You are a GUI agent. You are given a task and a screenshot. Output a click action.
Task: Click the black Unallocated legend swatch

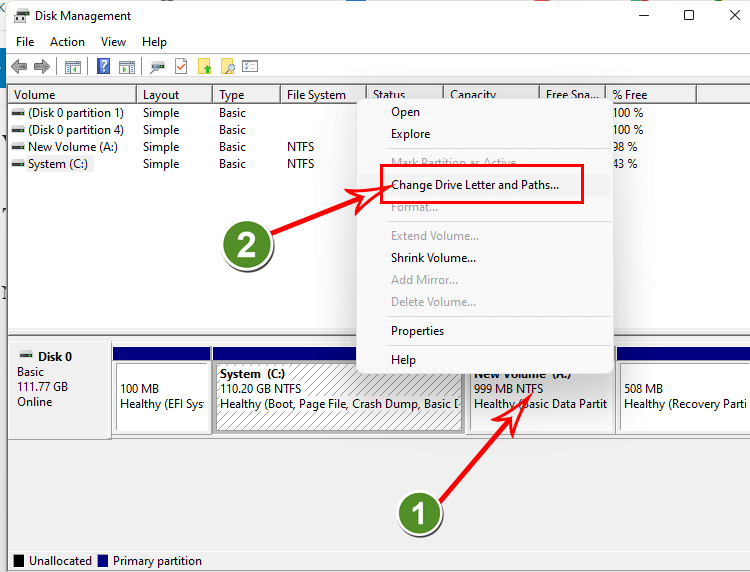point(19,561)
